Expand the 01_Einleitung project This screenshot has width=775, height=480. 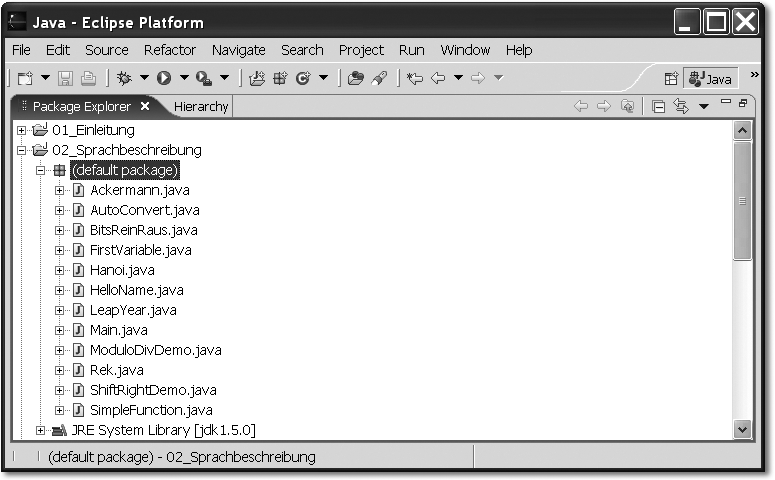pos(21,131)
